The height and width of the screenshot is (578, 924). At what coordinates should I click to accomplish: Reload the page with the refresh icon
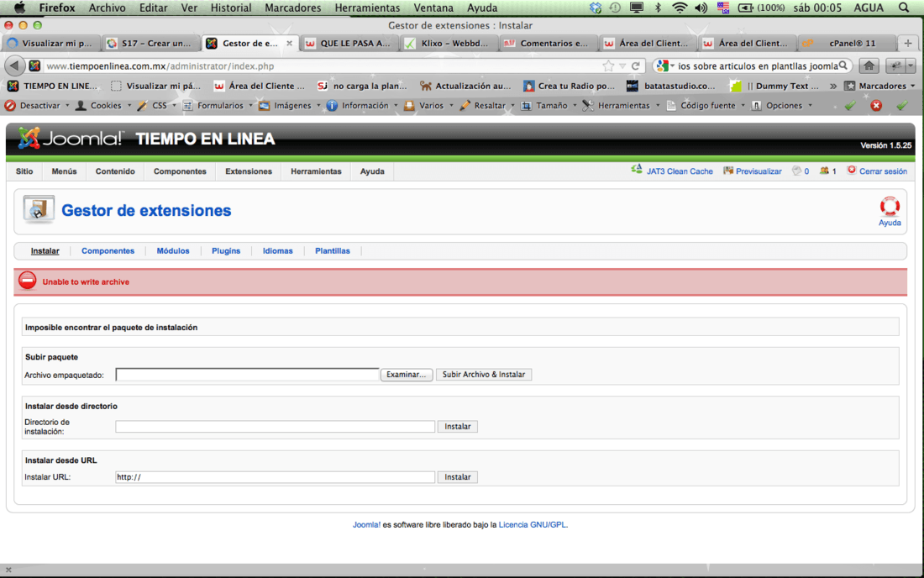[635, 66]
